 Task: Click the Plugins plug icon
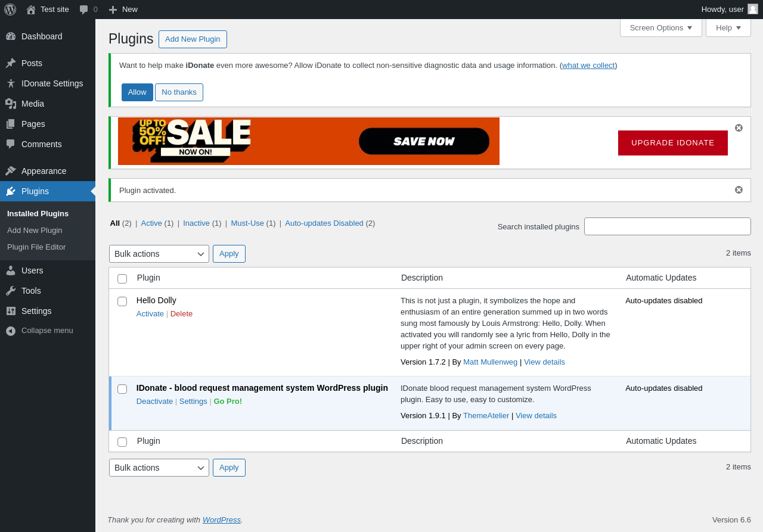coord(11,191)
